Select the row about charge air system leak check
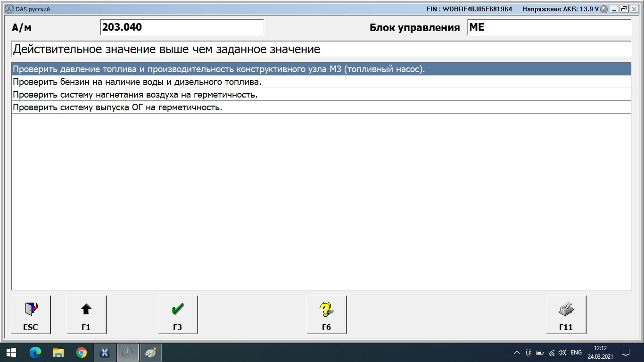Viewport: 644px width, 362px height. click(x=321, y=95)
